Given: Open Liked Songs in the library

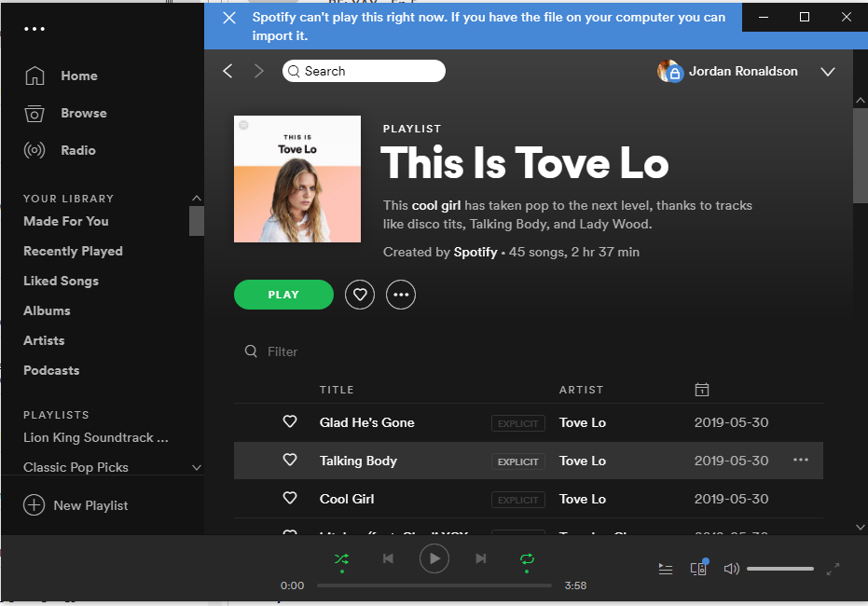Looking at the screenshot, I should point(61,281).
